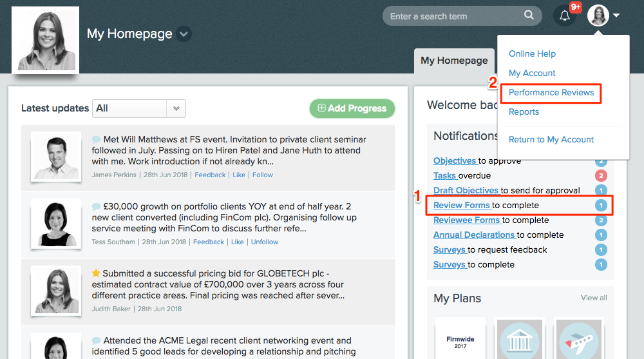Click Tess Southam's profile photo
Image resolution: width=644 pixels, height=359 pixels.
tap(56, 224)
